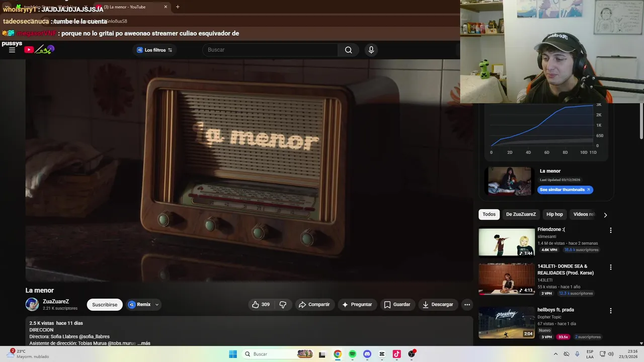This screenshot has height=362, width=644.
Task: Open the hellboys ft. prada thumbnail
Action: coord(507,322)
